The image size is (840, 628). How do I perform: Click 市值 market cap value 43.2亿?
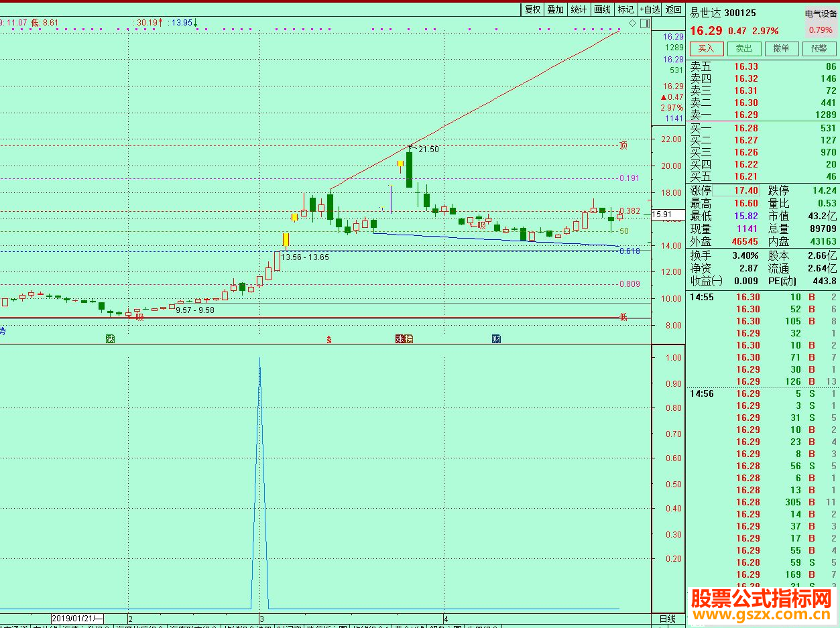click(824, 216)
